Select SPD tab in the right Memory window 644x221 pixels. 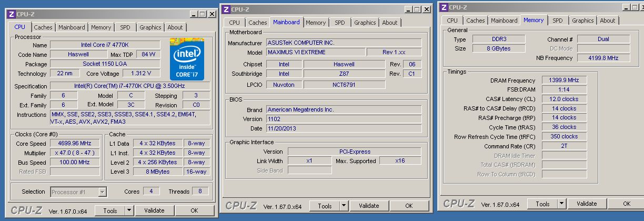(558, 21)
